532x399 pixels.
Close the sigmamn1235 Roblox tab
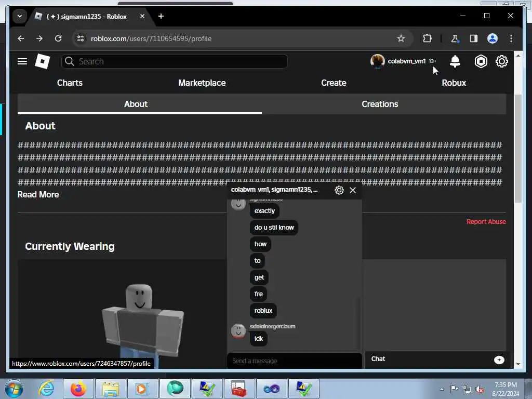click(142, 16)
